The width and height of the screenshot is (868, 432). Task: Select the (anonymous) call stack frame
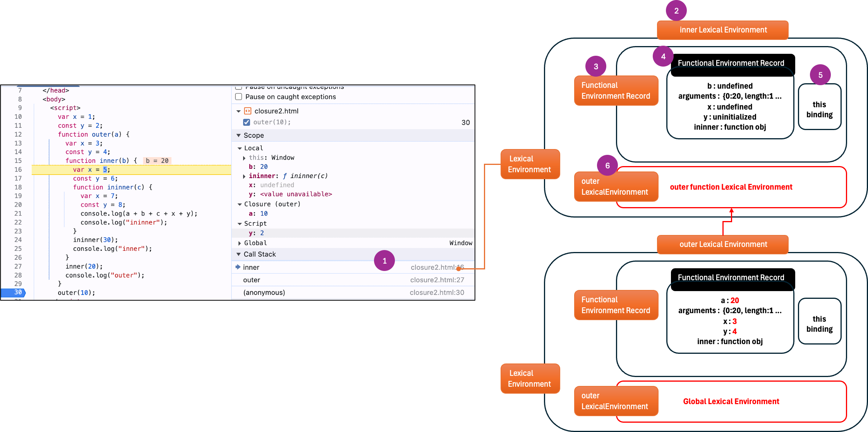tap(264, 293)
